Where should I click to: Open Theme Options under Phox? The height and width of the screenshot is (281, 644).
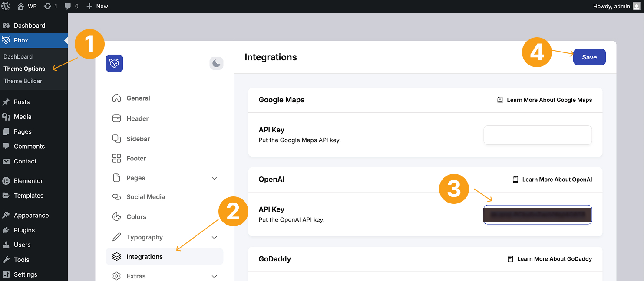[24, 69]
